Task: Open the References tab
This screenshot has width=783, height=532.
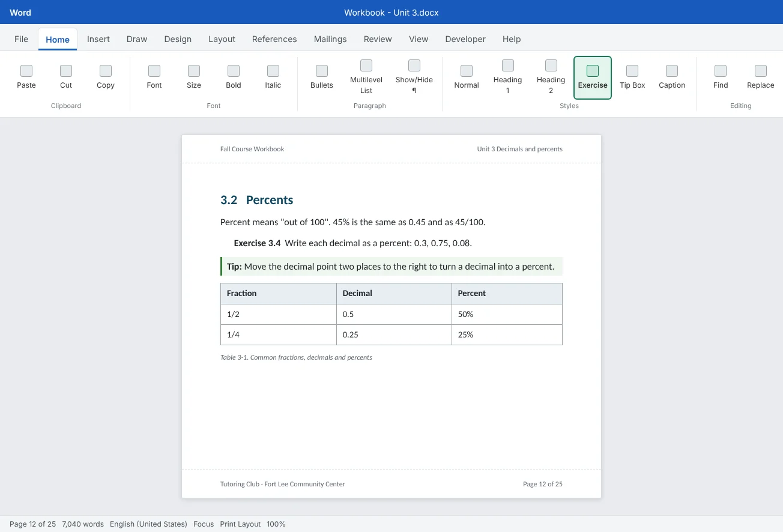Action: tap(274, 39)
